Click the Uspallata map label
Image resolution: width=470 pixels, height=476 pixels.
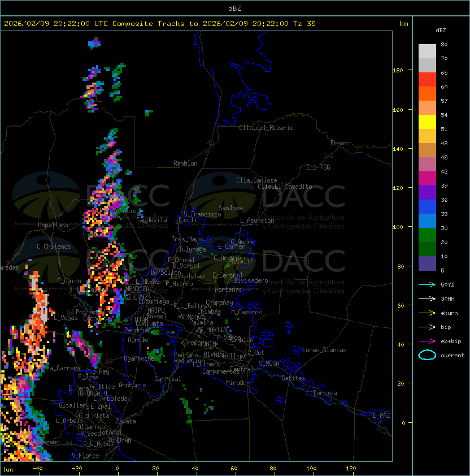(53, 225)
